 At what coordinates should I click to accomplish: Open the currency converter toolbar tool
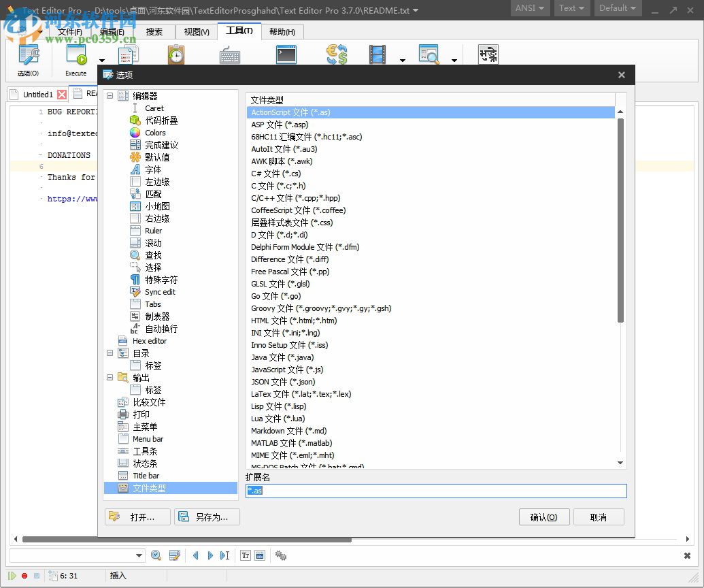click(336, 54)
